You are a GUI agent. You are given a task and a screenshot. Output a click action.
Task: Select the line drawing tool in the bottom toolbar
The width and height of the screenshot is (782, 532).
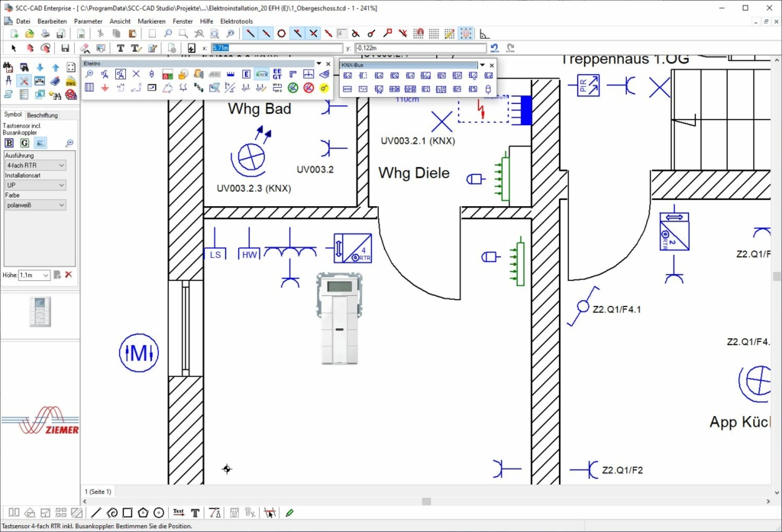coord(96,513)
